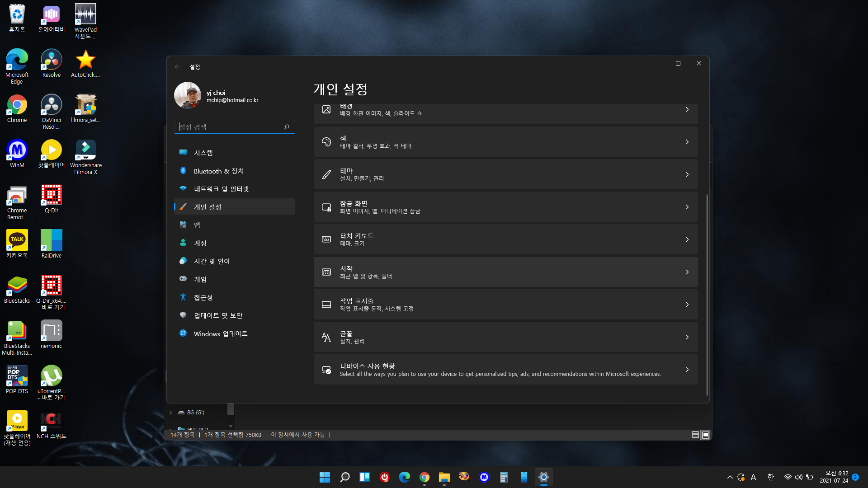Select Windows 업데이트 in the sidebar
Viewport: 868px width, 488px height.
coord(220,333)
